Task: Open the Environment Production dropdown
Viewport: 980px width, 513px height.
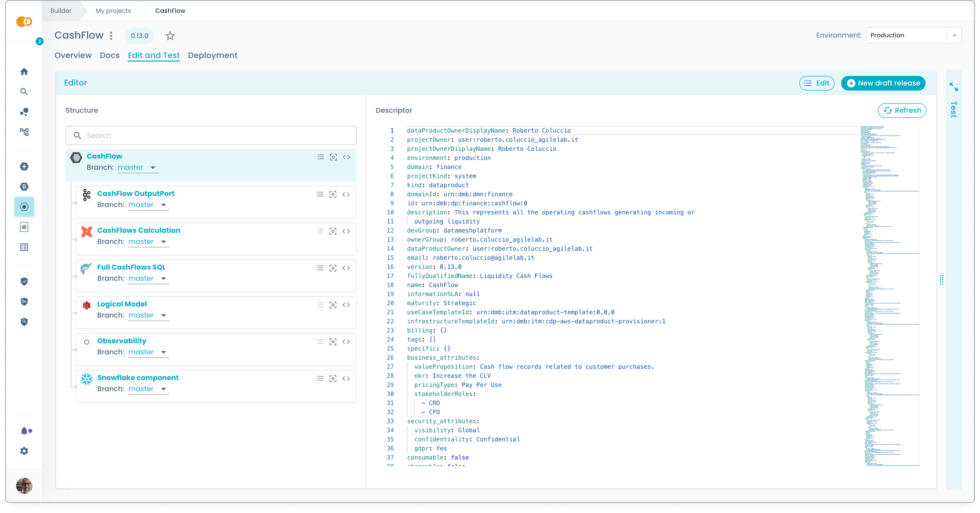Action: 913,35
